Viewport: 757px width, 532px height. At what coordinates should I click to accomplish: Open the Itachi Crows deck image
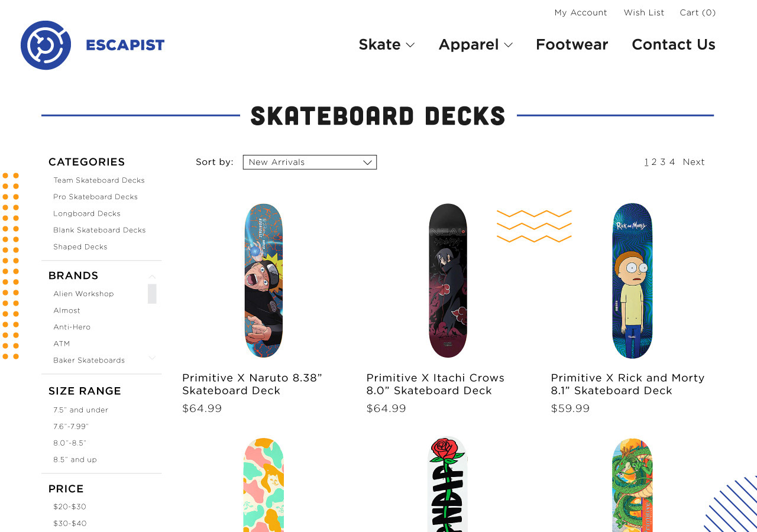click(448, 281)
